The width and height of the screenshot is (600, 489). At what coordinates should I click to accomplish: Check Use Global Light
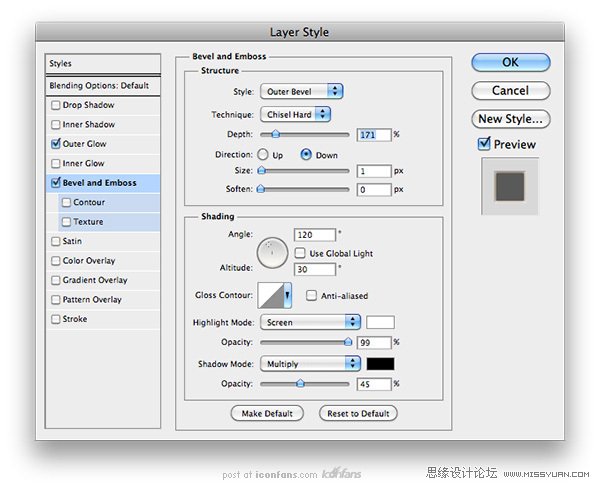coord(300,253)
